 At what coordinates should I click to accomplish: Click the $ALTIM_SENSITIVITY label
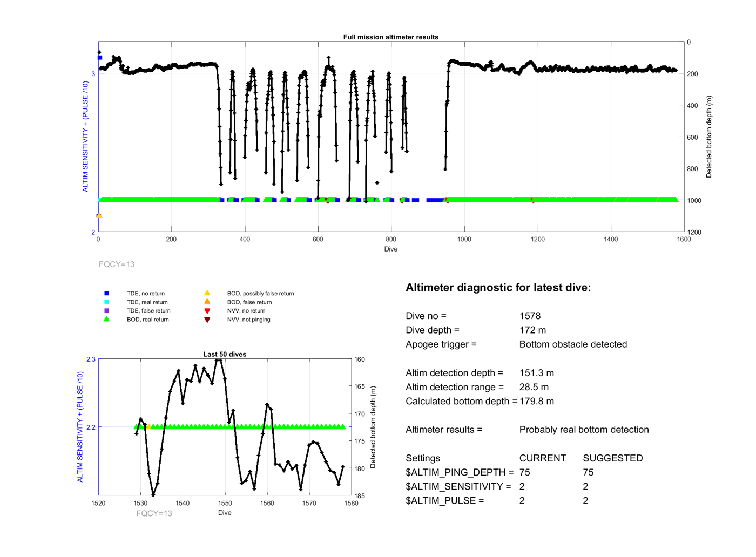pos(458,487)
